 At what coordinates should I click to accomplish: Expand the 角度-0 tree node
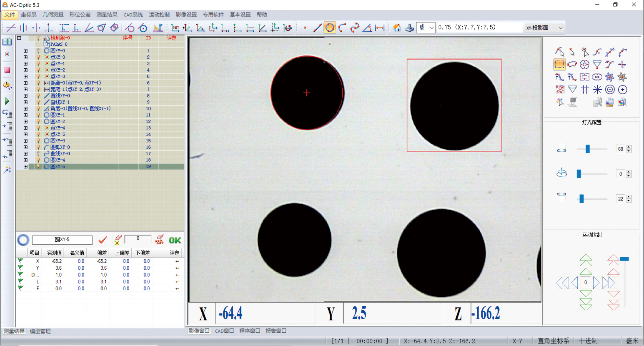coord(26,109)
